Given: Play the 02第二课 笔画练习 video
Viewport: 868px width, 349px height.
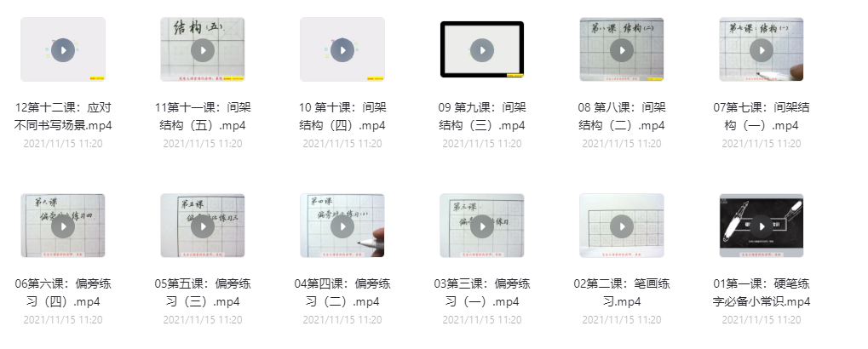Looking at the screenshot, I should [622, 226].
